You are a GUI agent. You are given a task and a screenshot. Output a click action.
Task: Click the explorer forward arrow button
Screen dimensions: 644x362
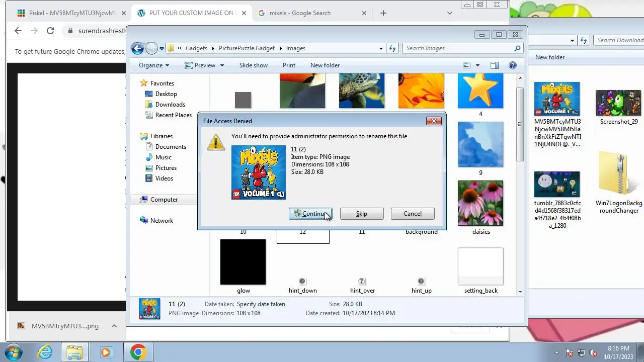(x=151, y=48)
